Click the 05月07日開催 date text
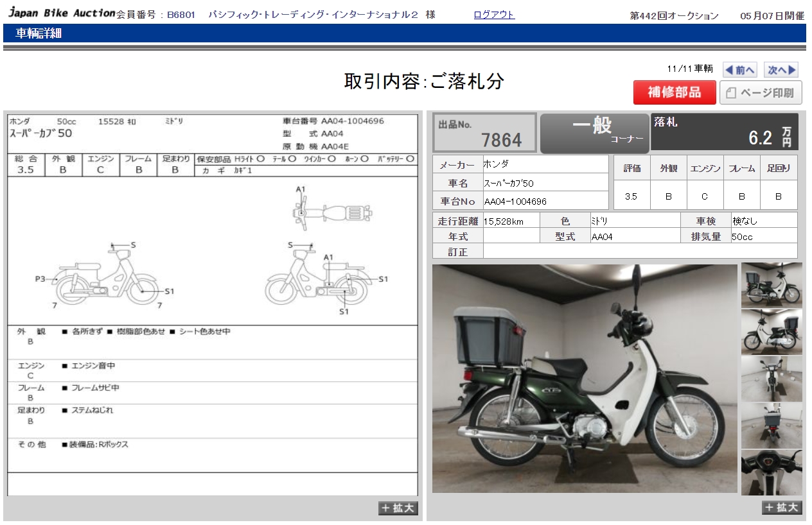 pyautogui.click(x=772, y=16)
